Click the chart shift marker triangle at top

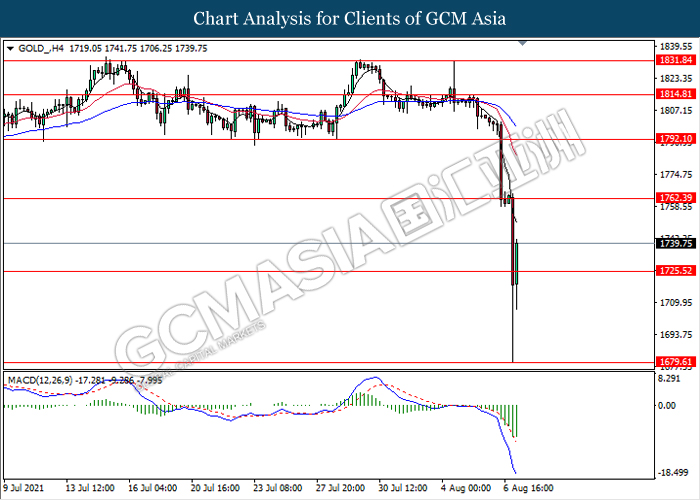click(x=523, y=44)
